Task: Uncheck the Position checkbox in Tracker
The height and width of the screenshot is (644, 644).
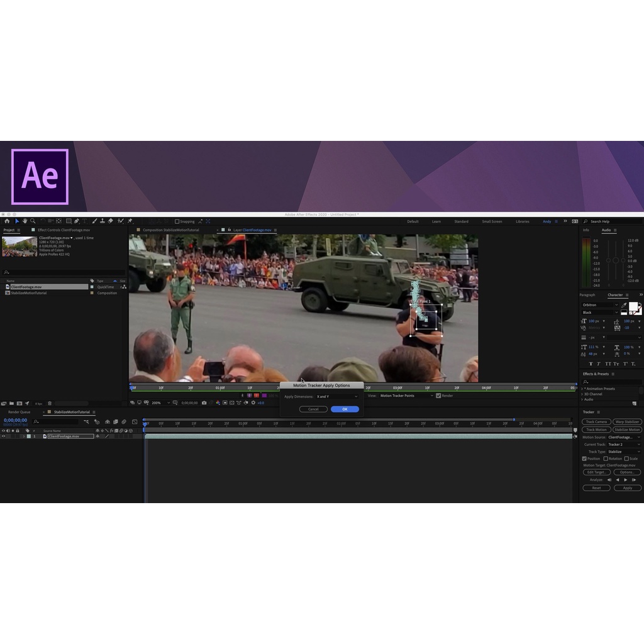Action: [584, 458]
